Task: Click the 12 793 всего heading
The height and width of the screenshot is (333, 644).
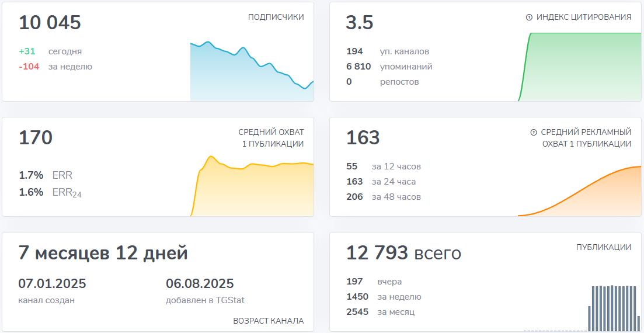Action: pyautogui.click(x=403, y=252)
